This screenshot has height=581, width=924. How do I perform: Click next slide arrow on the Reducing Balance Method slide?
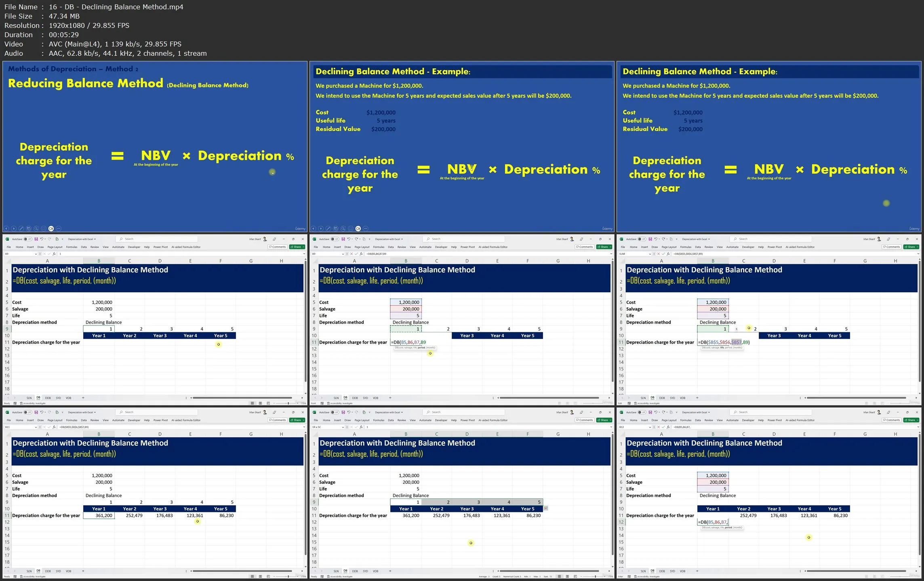[14, 229]
